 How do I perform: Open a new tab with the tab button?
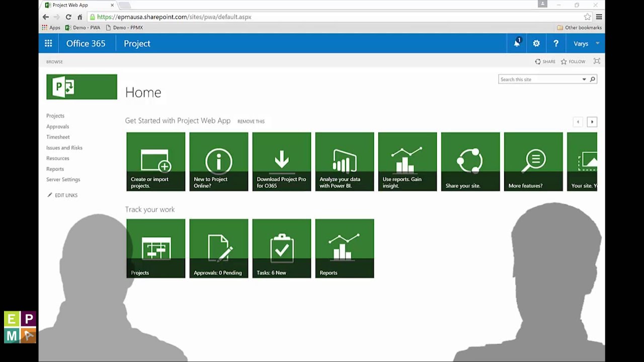point(125,5)
